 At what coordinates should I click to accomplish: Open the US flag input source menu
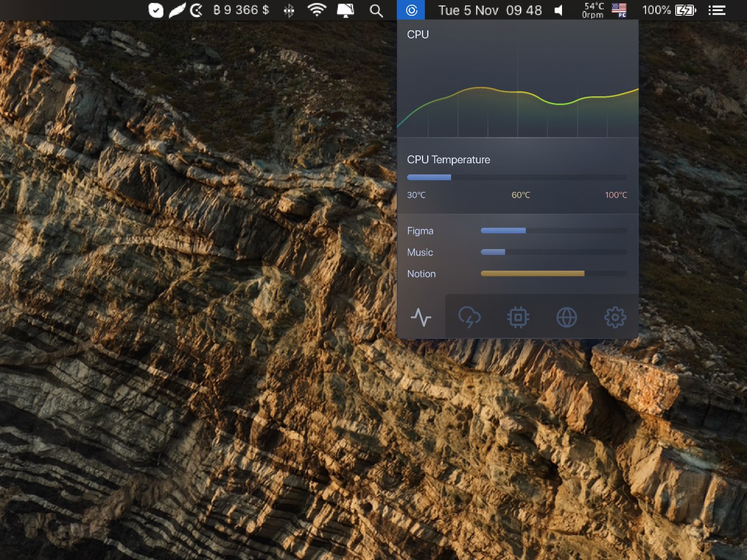619,10
